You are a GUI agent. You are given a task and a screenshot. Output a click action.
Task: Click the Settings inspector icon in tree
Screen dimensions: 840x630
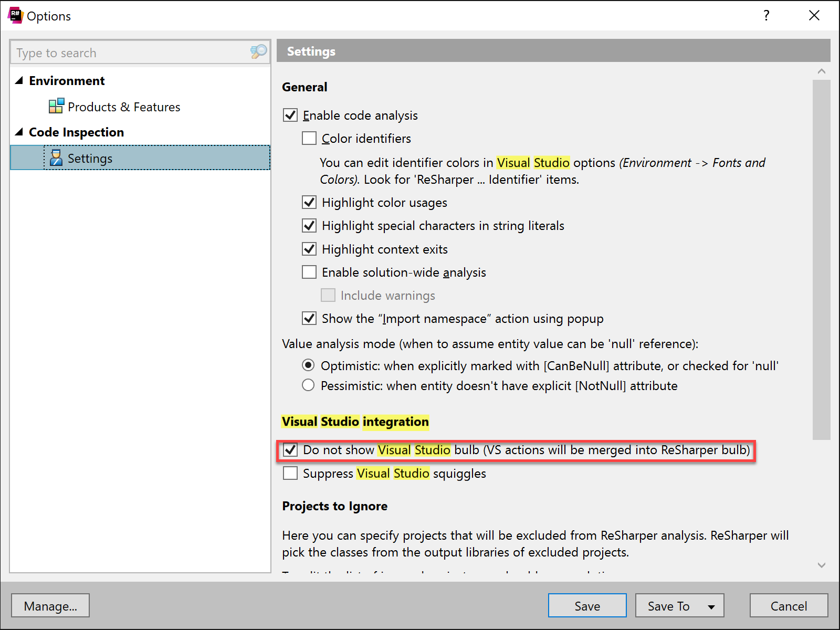pyautogui.click(x=56, y=157)
